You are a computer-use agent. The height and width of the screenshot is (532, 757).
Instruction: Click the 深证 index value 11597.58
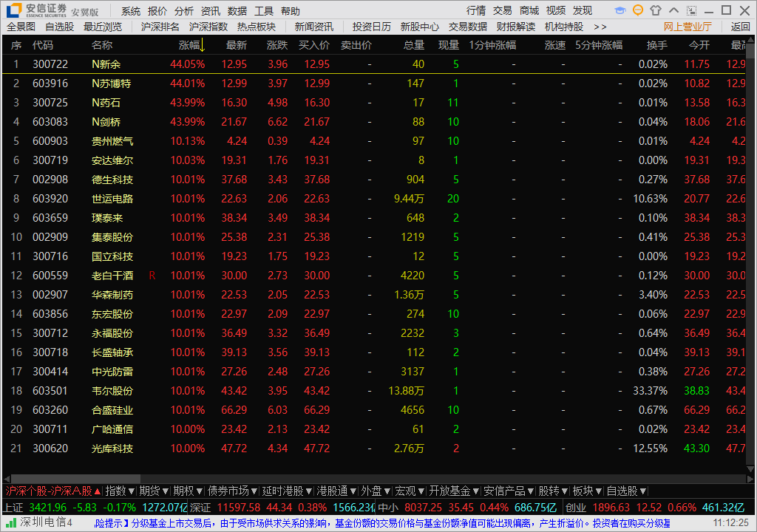239,508
